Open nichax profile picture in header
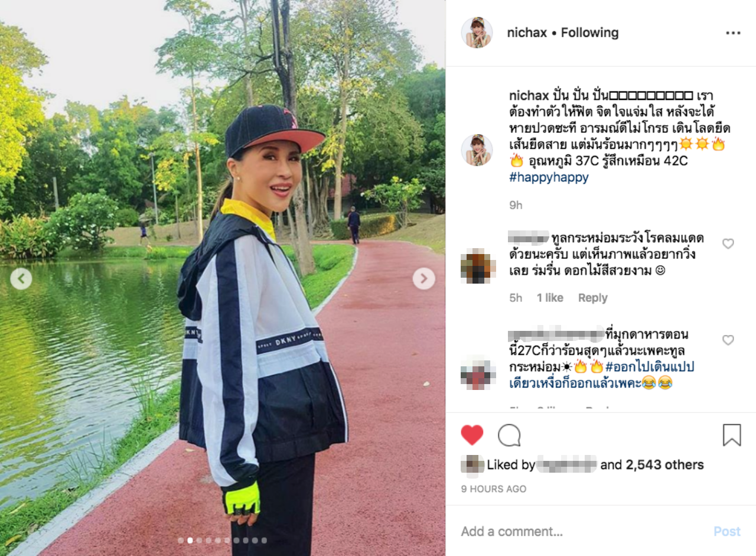756x556 pixels. 477,32
